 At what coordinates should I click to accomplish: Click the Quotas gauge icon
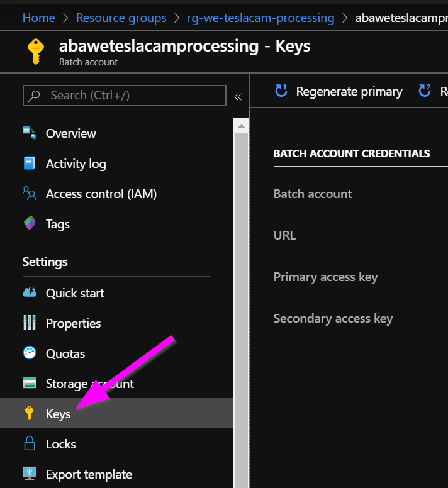click(x=30, y=353)
